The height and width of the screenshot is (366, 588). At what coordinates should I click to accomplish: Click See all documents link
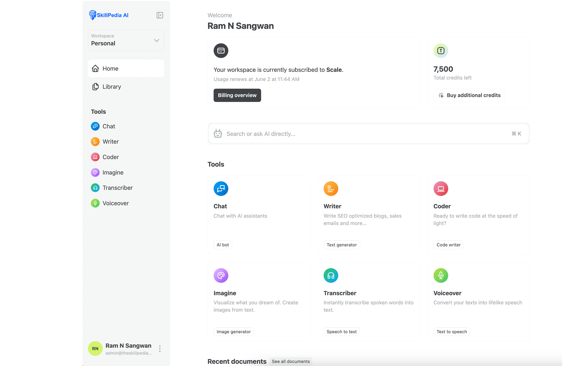(291, 361)
